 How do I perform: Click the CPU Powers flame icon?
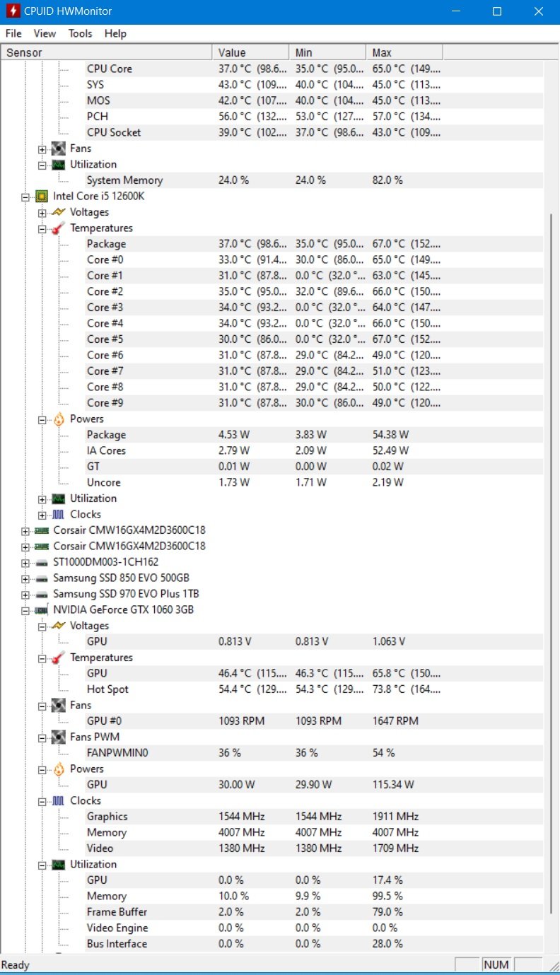coord(59,419)
